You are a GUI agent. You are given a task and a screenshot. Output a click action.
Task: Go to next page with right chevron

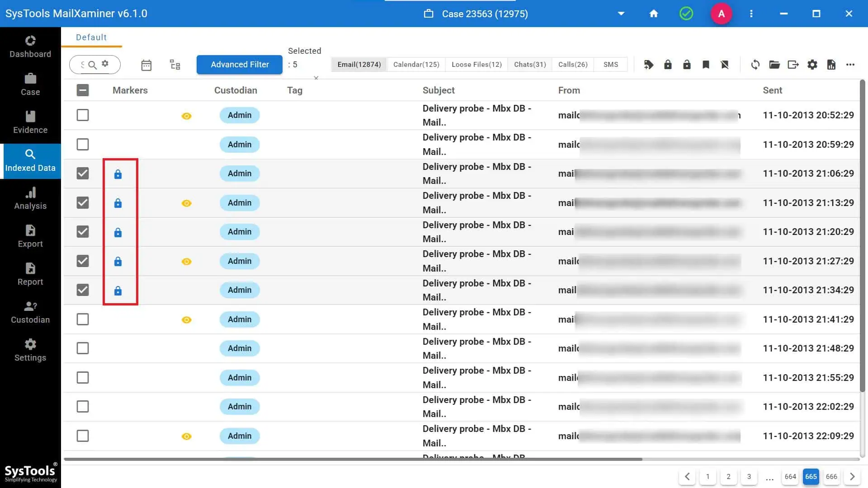[852, 477]
